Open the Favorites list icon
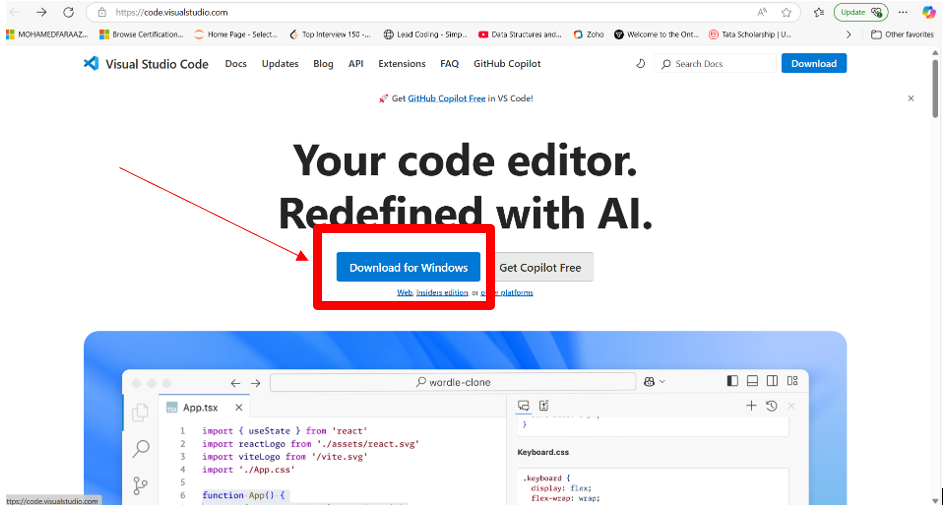The height and width of the screenshot is (505, 943). [x=819, y=12]
